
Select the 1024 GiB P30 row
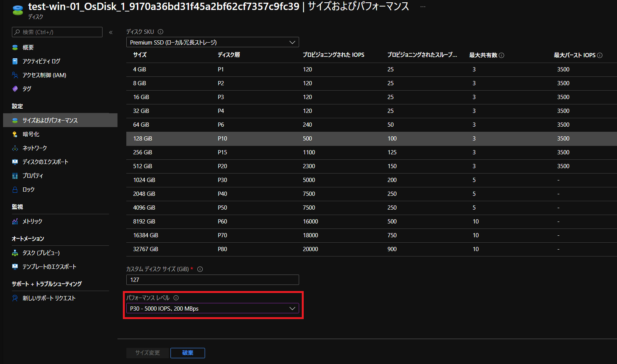371,180
